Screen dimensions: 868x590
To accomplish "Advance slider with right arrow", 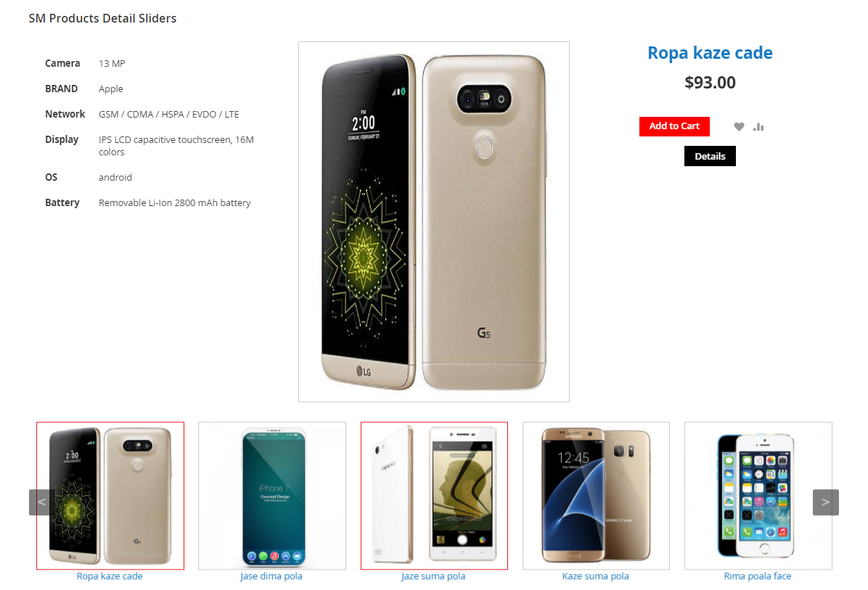I will tap(825, 502).
